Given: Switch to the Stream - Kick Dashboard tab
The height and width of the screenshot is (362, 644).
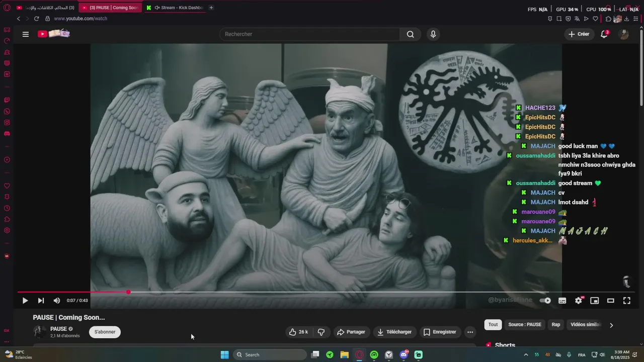Looking at the screenshot, I should pos(175,8).
